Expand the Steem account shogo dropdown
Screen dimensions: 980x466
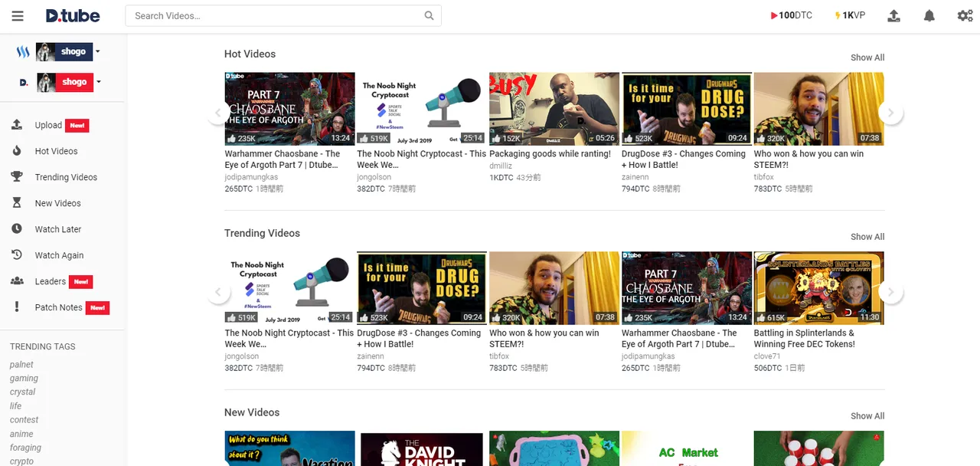tap(98, 52)
